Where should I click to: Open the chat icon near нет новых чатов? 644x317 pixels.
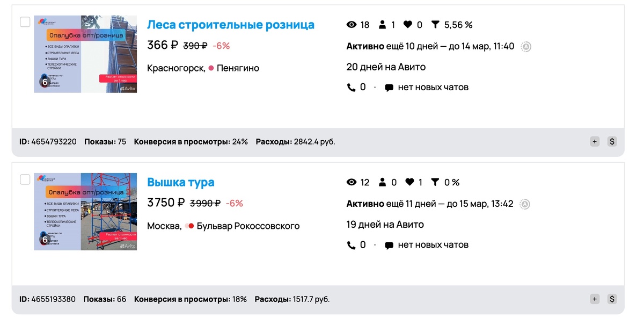coord(389,87)
